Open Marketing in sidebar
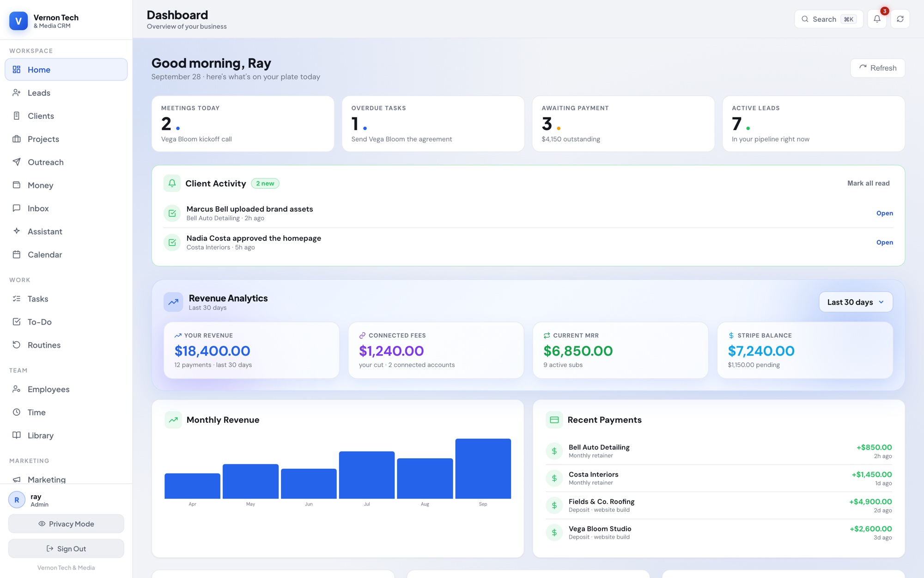 pos(66,478)
